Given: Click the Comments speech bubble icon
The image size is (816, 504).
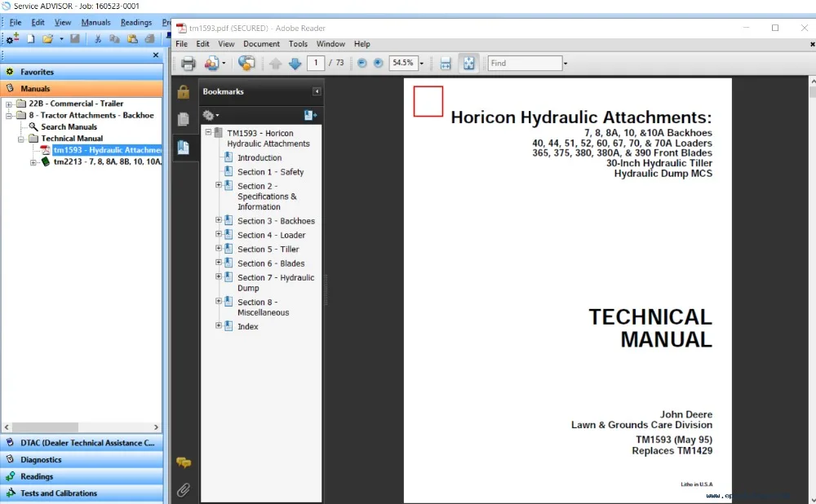Looking at the screenshot, I should (184, 462).
